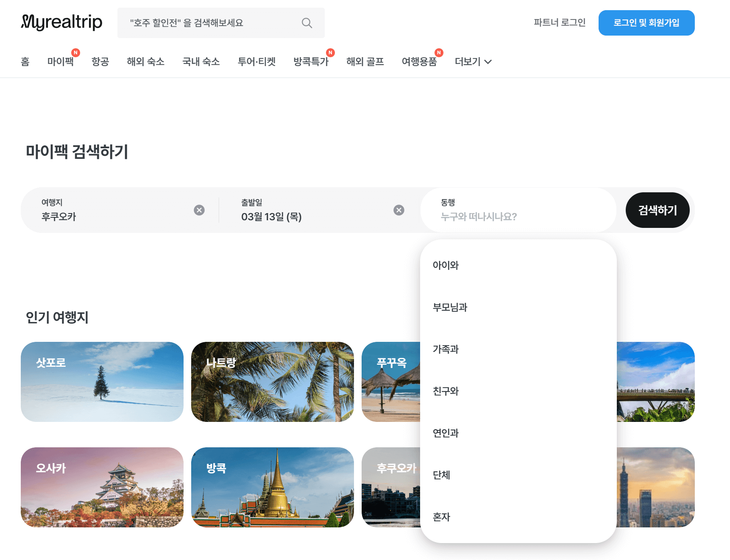Click the Myrealtrip logo

62,22
